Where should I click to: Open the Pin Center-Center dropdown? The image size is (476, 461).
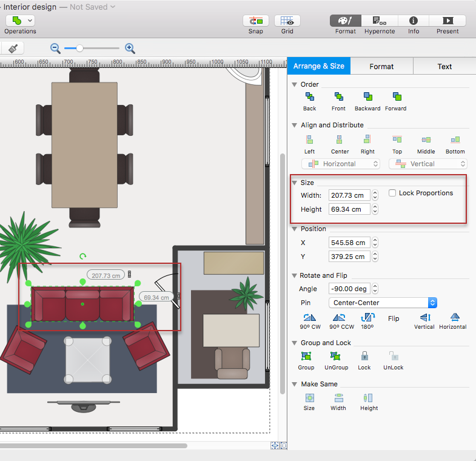(382, 303)
